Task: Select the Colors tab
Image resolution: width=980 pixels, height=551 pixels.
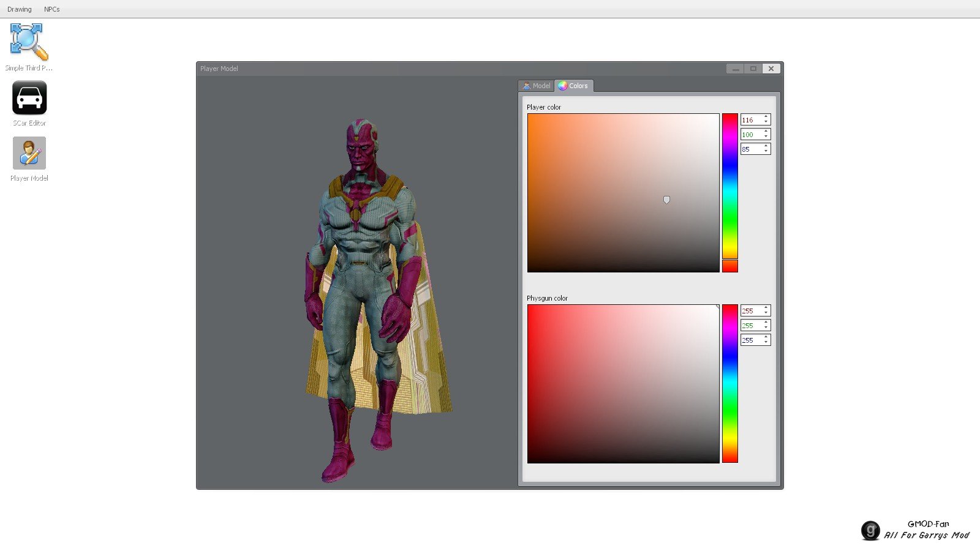Action: coord(574,86)
